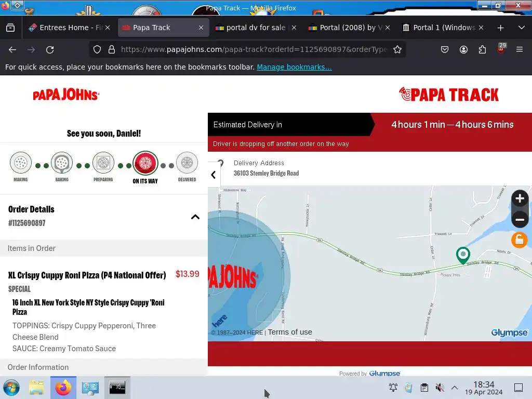Go back to the previous page
The height and width of the screenshot is (399, 532).
click(x=12, y=50)
